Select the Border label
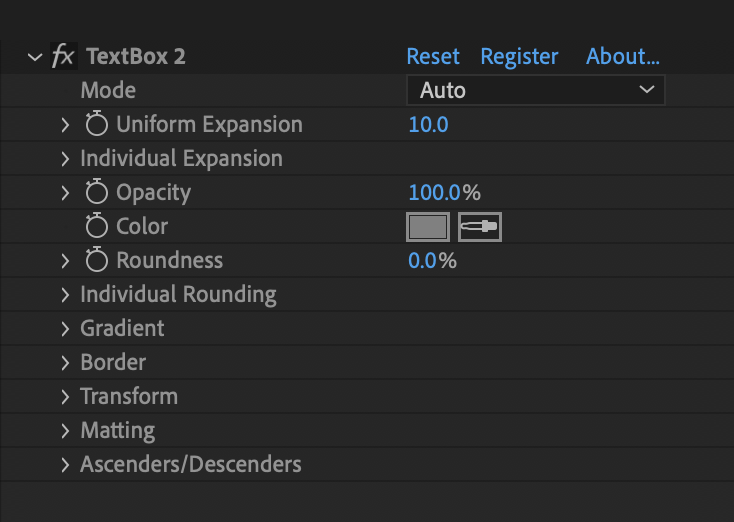 click(113, 362)
